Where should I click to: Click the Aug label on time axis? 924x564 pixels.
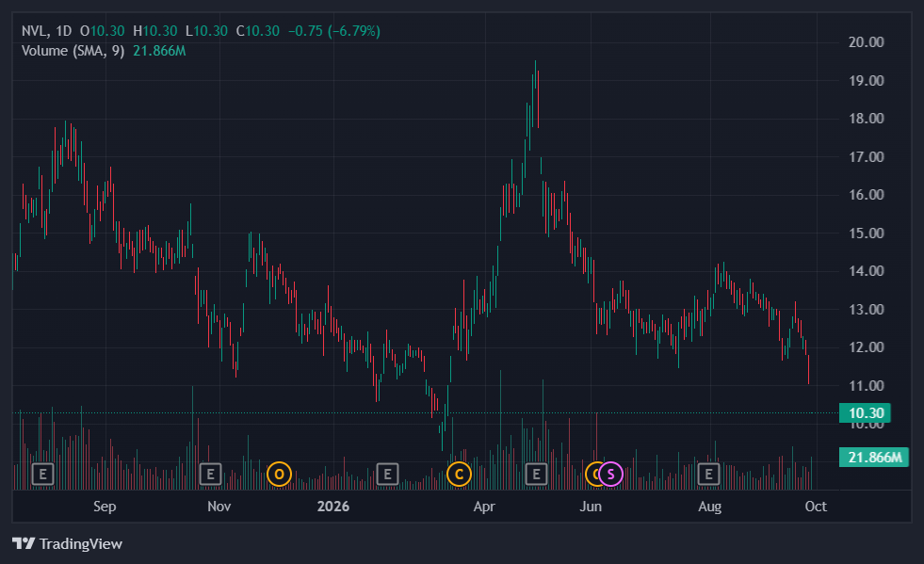pos(709,507)
